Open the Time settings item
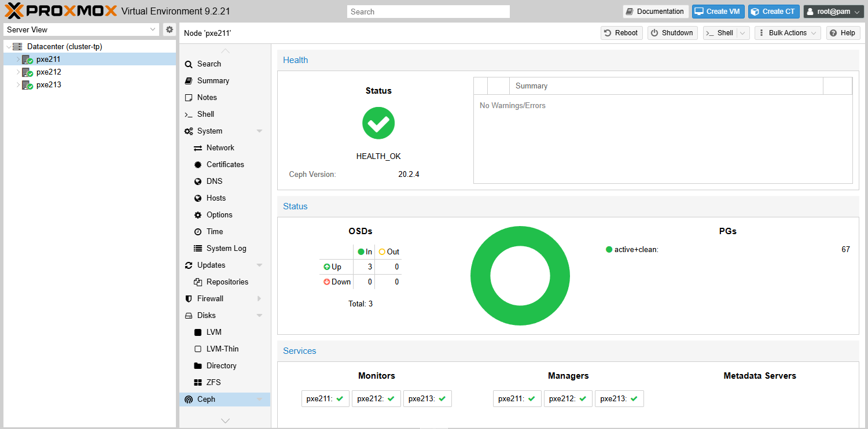The image size is (868, 429). (225, 232)
